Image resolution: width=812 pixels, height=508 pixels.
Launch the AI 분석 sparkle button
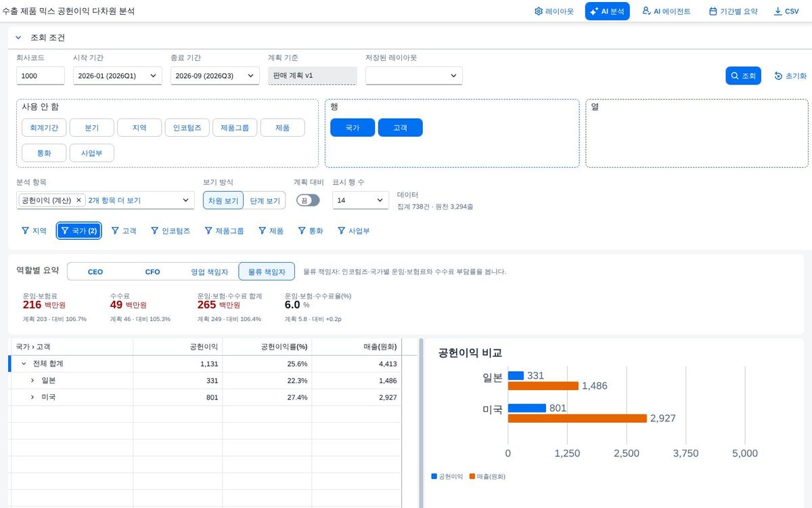click(x=607, y=12)
